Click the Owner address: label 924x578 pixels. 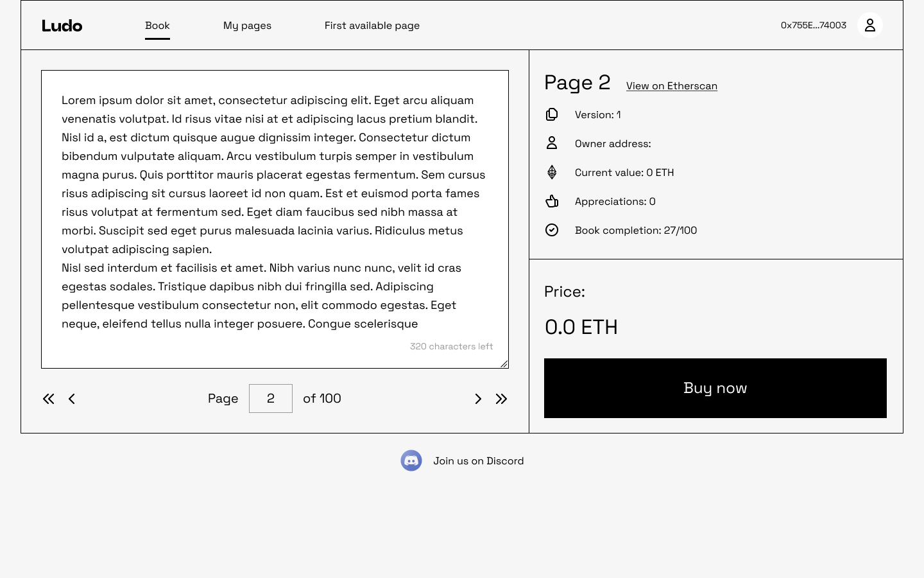[613, 143]
